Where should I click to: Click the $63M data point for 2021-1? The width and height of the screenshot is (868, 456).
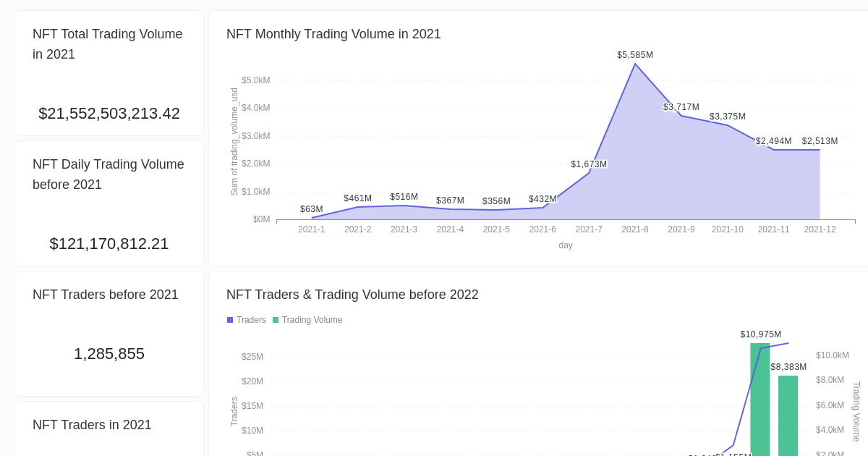(x=312, y=218)
